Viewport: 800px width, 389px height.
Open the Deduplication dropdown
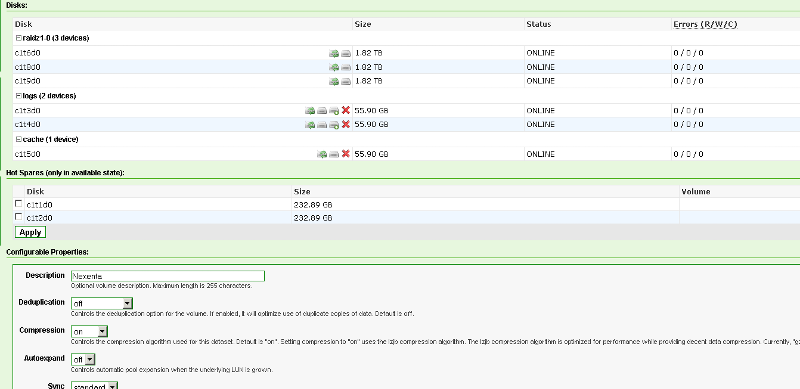[102, 303]
